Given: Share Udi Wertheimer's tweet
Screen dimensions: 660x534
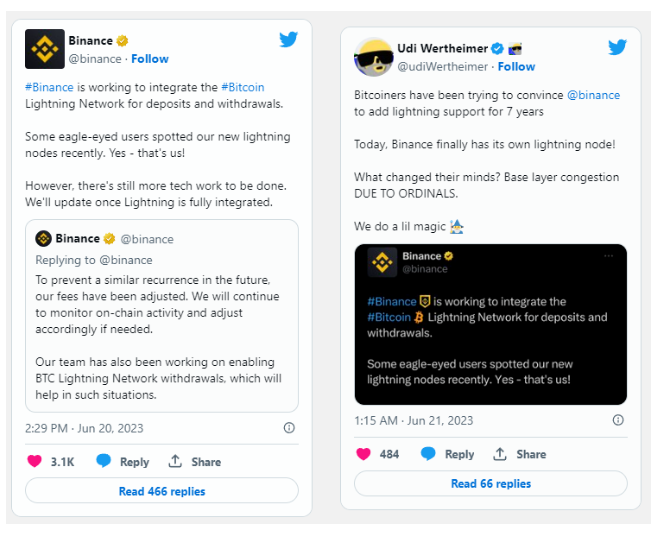Looking at the screenshot, I should (520, 454).
